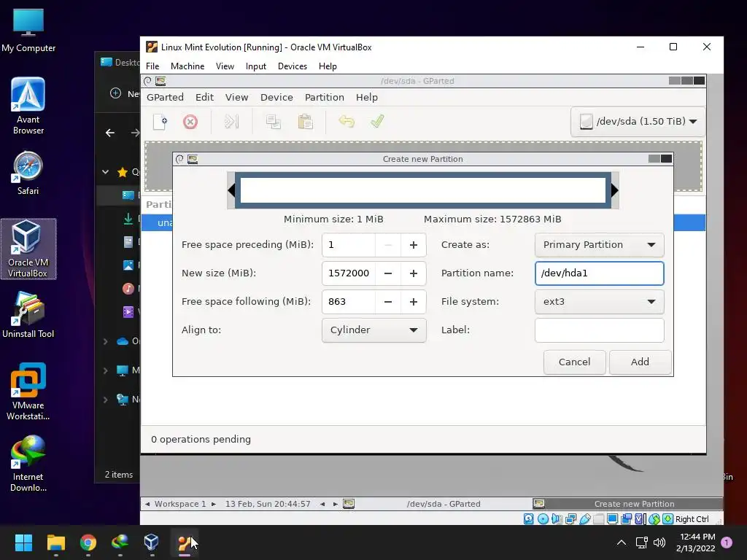Click VirtualBox USB status icon
This screenshot has width=747, height=560.
[x=585, y=519]
